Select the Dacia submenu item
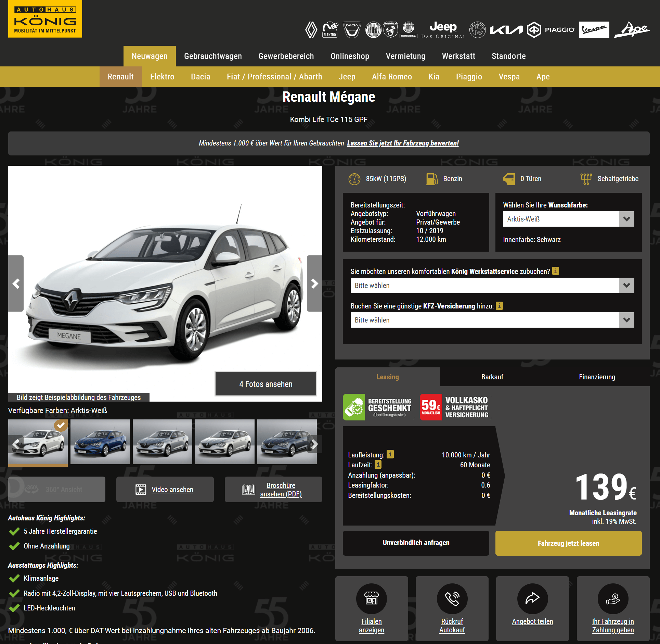 click(x=200, y=77)
